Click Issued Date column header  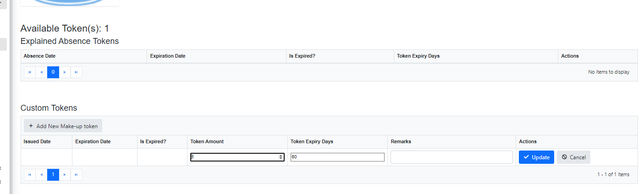pyautogui.click(x=37, y=142)
